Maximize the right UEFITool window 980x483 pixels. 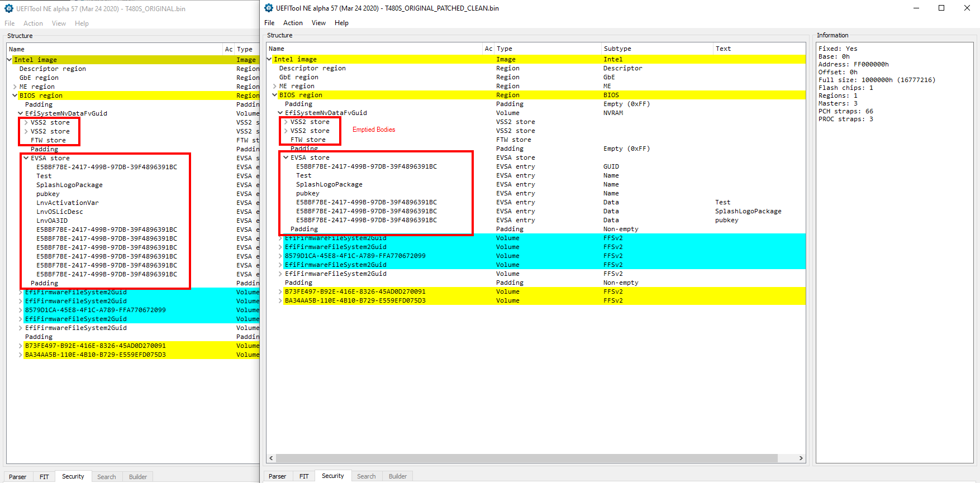(x=941, y=8)
